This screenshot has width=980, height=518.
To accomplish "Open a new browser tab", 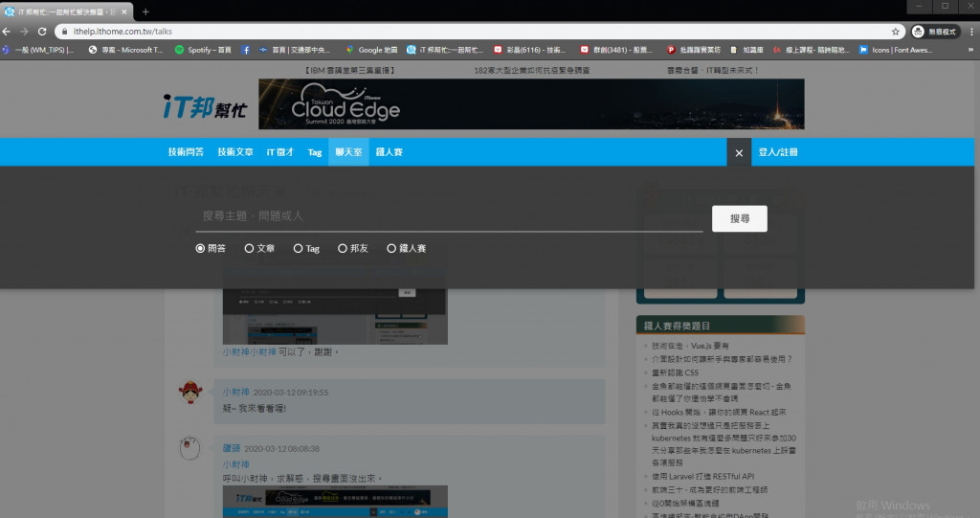I will [x=145, y=11].
